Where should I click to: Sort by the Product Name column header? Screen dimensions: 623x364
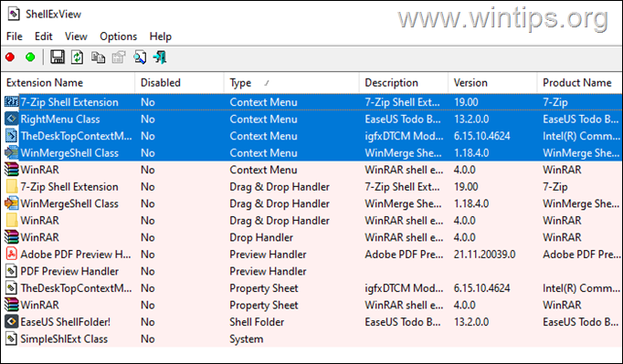click(580, 83)
